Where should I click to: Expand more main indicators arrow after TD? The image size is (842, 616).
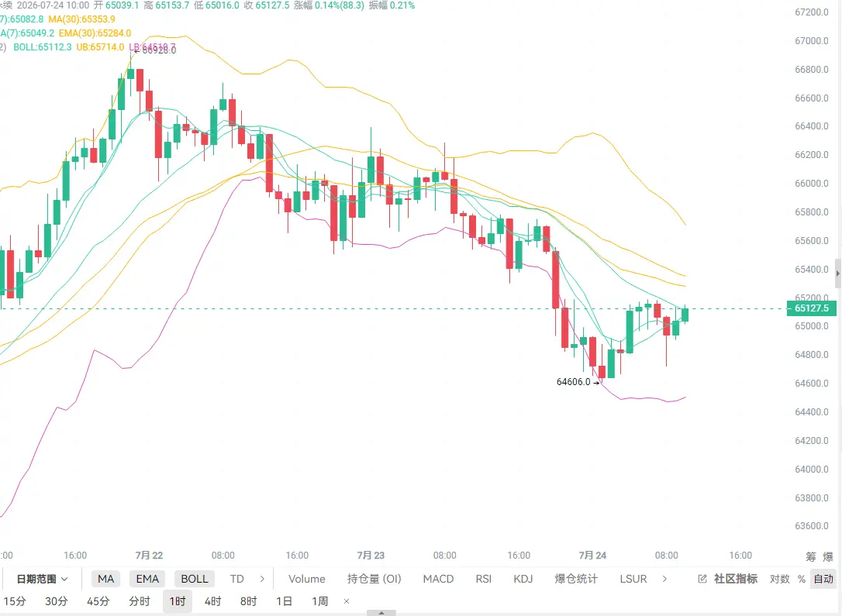point(262,579)
